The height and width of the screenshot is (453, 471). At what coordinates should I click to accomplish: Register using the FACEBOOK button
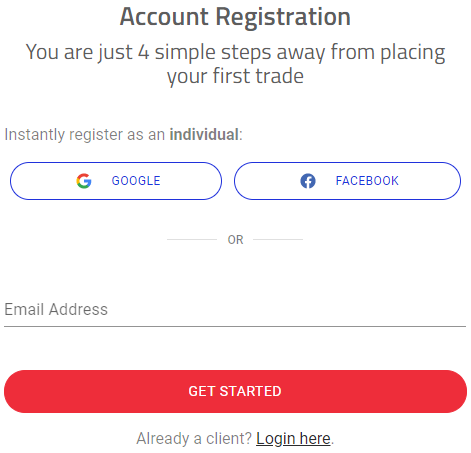tap(347, 181)
